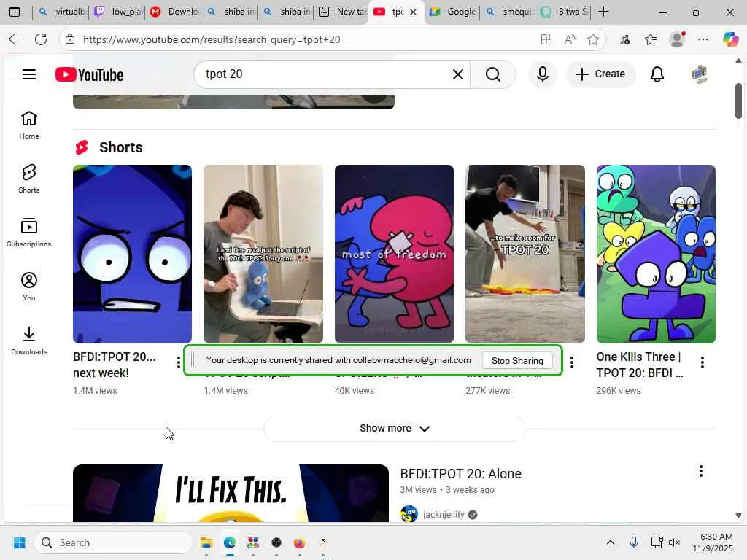Open Downloads in the sidebar
Screen dimensions: 747x560
coord(29,341)
